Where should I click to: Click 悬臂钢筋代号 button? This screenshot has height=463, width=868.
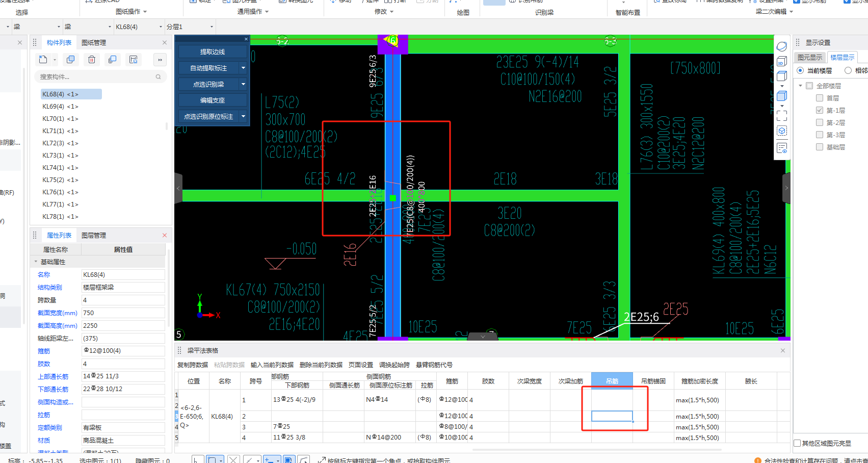click(x=434, y=365)
